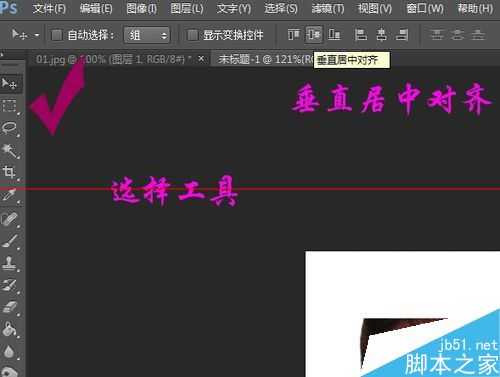Enable the 自动选择 checkbox
The image size is (500, 377).
(56, 35)
